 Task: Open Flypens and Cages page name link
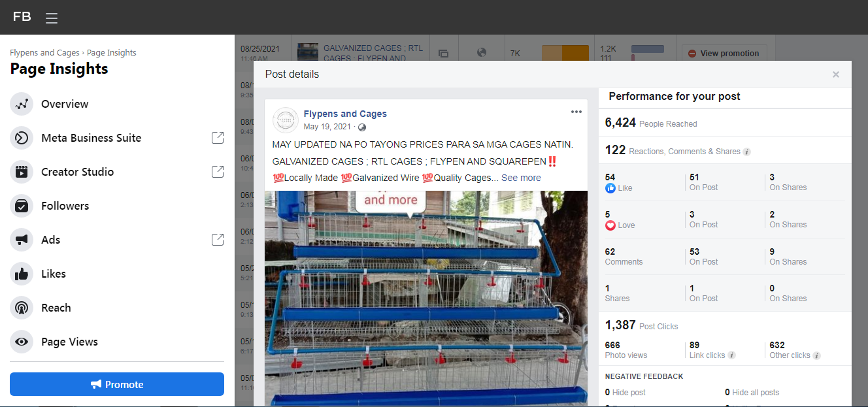345,114
